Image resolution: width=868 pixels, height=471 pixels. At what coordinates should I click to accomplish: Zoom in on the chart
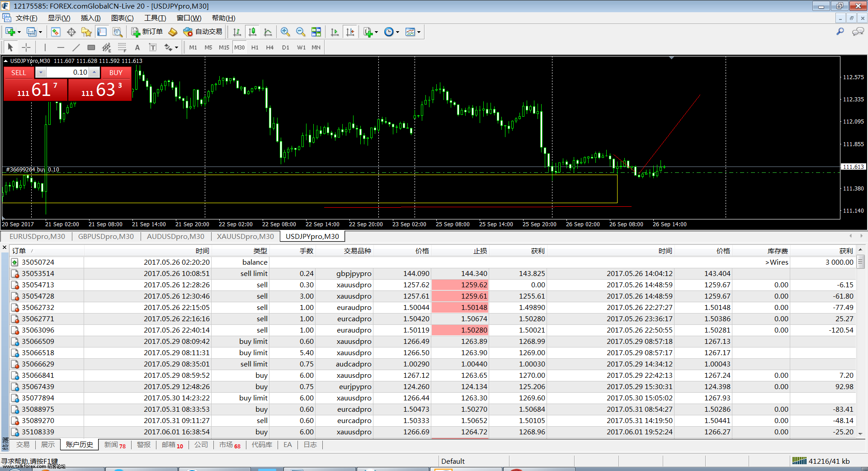285,32
